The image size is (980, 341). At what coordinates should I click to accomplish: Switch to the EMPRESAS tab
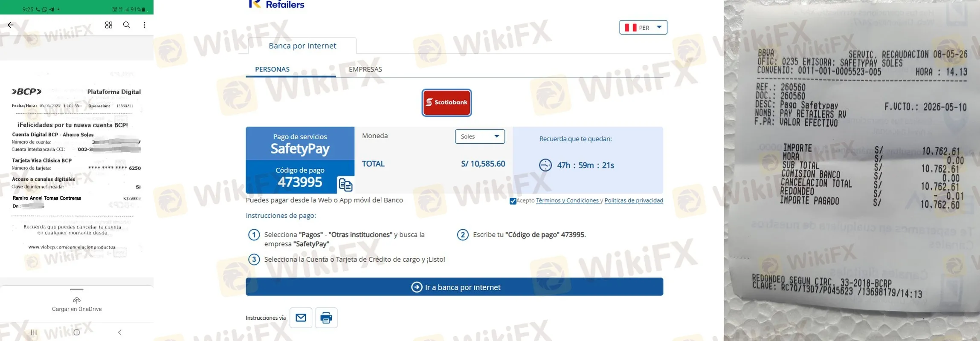click(365, 69)
